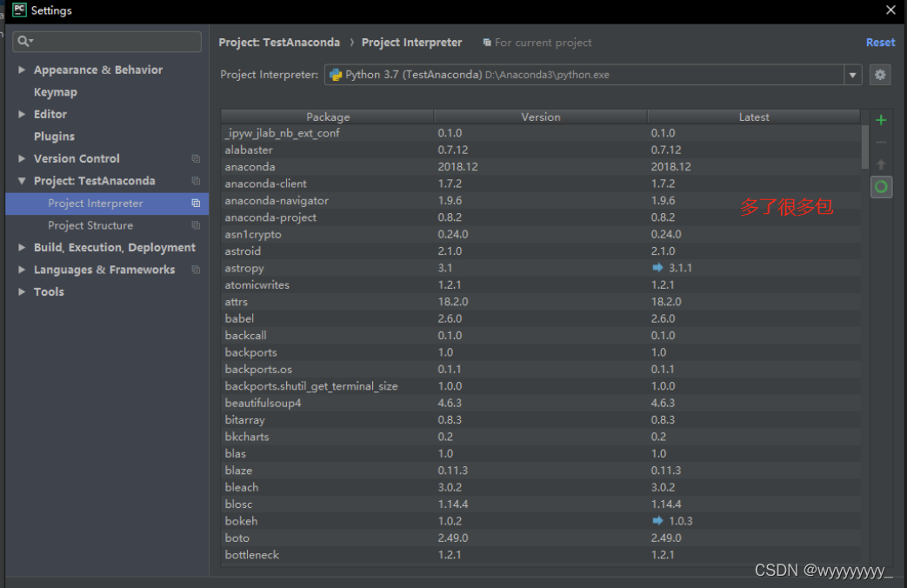The width and height of the screenshot is (907, 588).
Task: Click bokeh latest version 1.0.3
Action: click(680, 521)
